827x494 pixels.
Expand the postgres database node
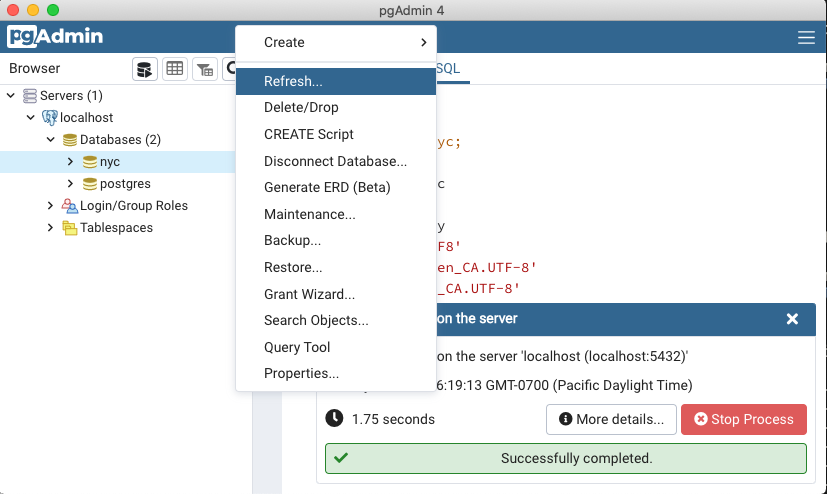tap(70, 184)
